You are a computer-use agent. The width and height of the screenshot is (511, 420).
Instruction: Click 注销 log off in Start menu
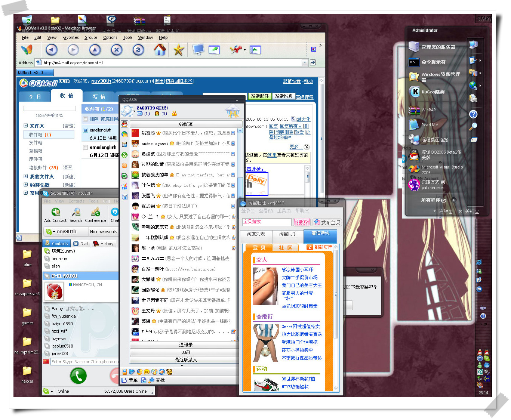pyautogui.click(x=443, y=211)
